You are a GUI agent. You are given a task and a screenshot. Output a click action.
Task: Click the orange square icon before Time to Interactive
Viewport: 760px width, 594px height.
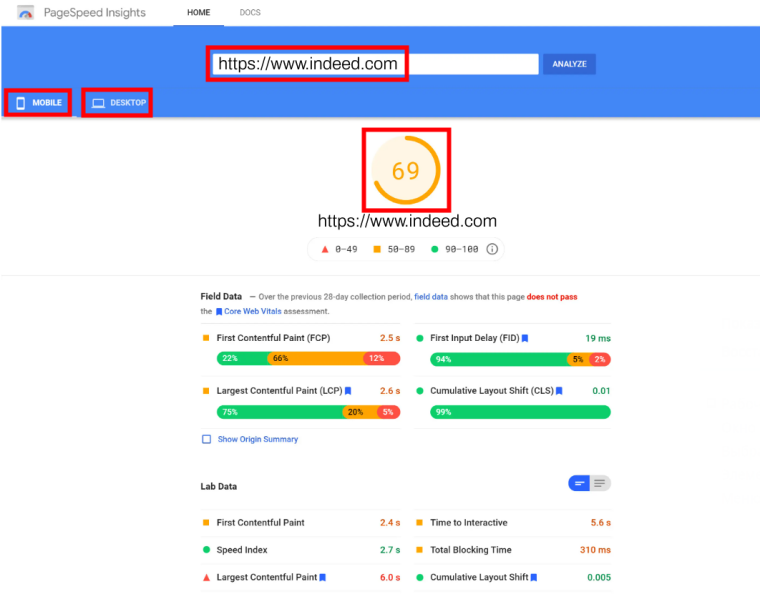point(420,522)
